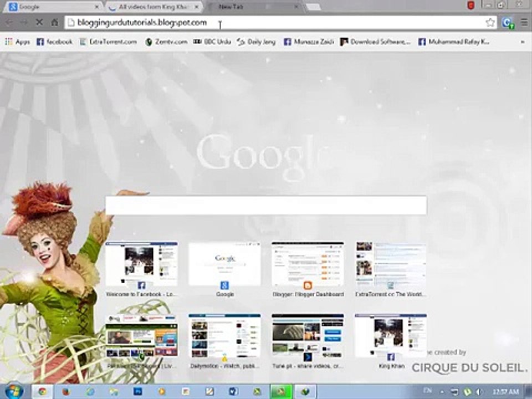Open the Zemtv.com bookmark
This screenshot has height=399, width=532.
click(x=166, y=42)
